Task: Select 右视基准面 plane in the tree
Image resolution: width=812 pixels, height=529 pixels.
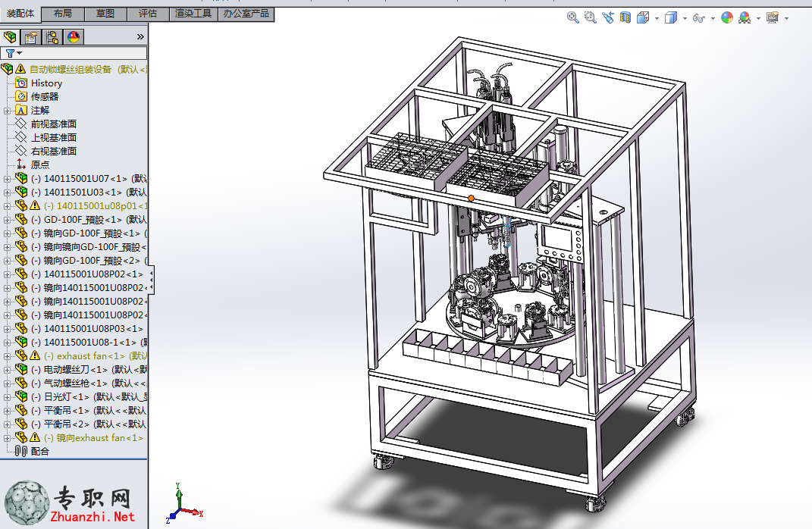Action: (x=53, y=151)
